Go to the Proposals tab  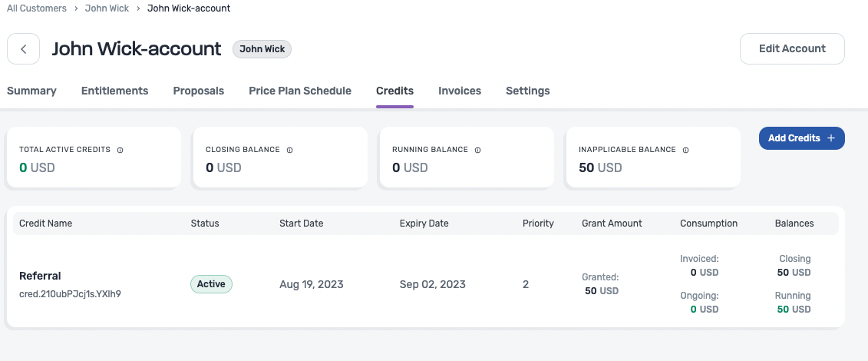pos(198,91)
